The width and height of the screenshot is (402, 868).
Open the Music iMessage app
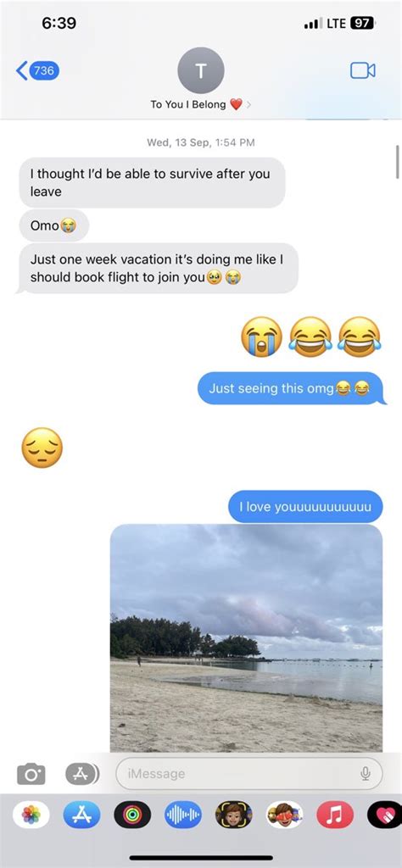pos(335,815)
